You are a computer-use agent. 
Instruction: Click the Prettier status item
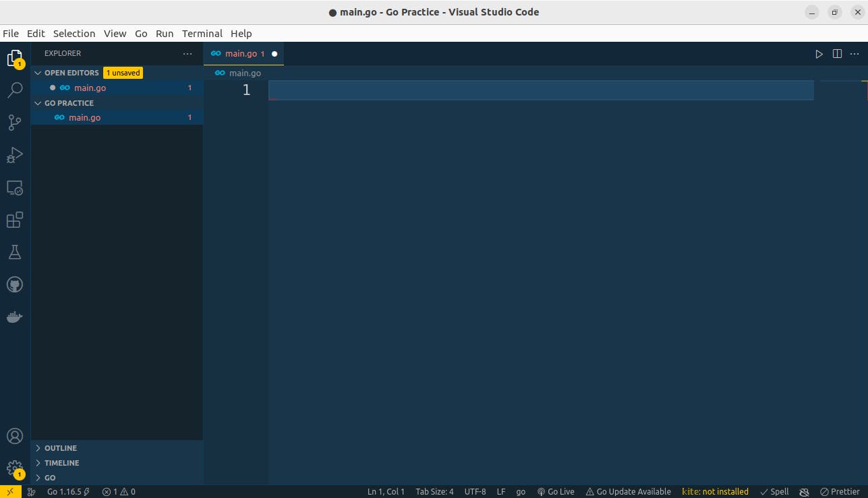pyautogui.click(x=840, y=492)
